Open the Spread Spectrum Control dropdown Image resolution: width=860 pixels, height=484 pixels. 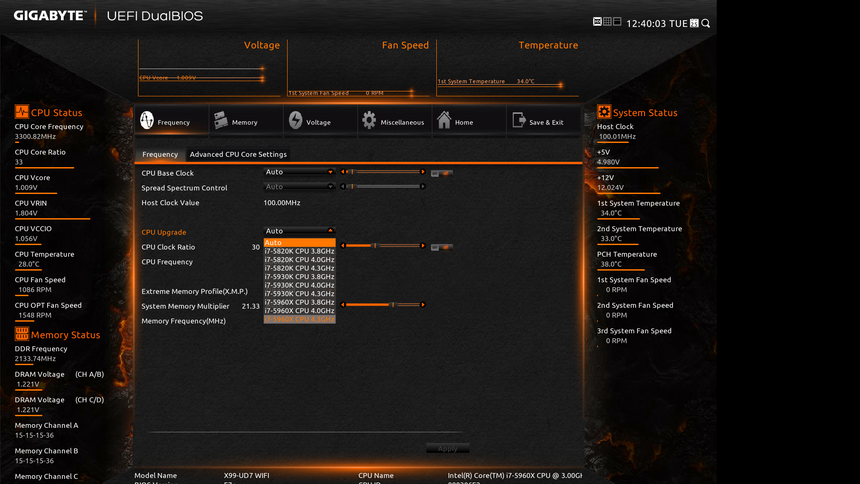tap(299, 187)
